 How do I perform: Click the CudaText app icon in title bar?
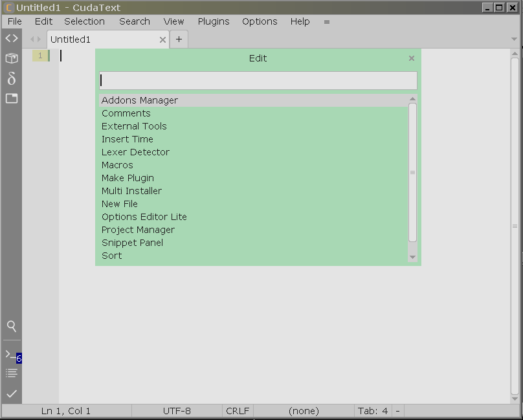[9, 8]
